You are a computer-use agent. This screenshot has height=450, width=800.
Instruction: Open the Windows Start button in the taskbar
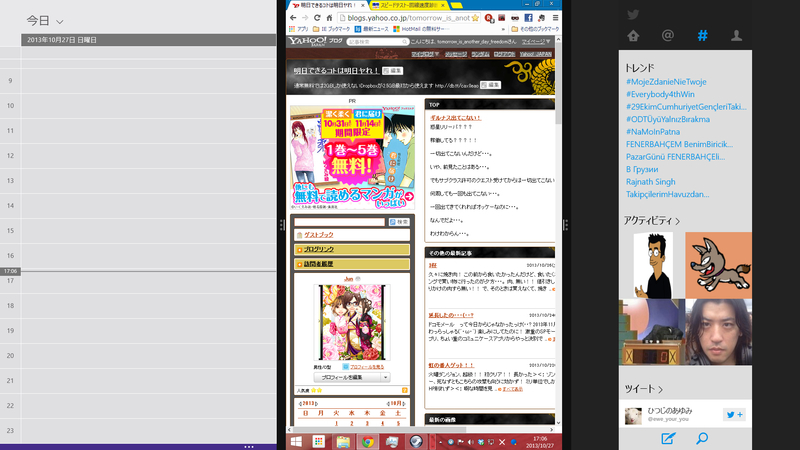296,441
